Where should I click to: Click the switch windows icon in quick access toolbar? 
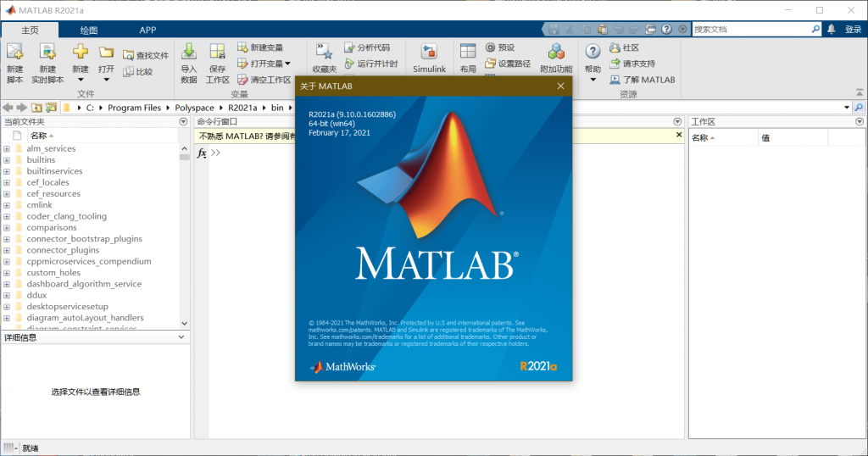[650, 30]
